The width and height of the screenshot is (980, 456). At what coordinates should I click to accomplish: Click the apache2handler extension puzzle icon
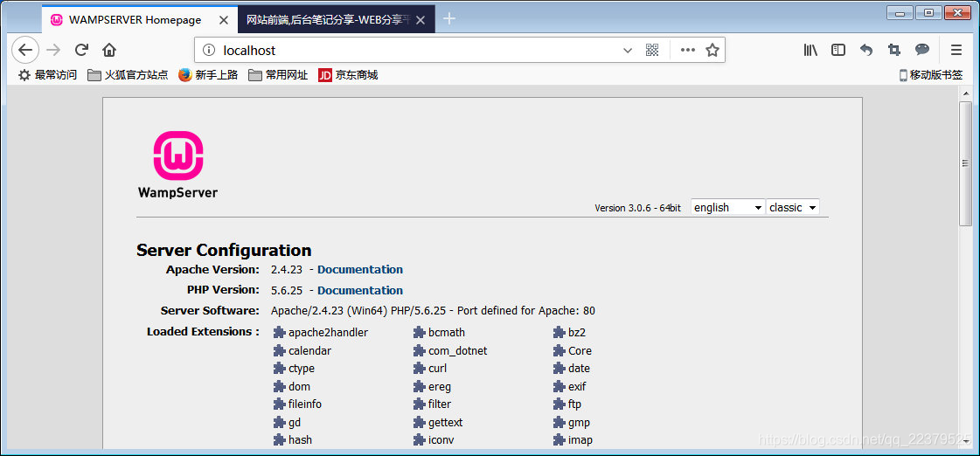(x=279, y=332)
